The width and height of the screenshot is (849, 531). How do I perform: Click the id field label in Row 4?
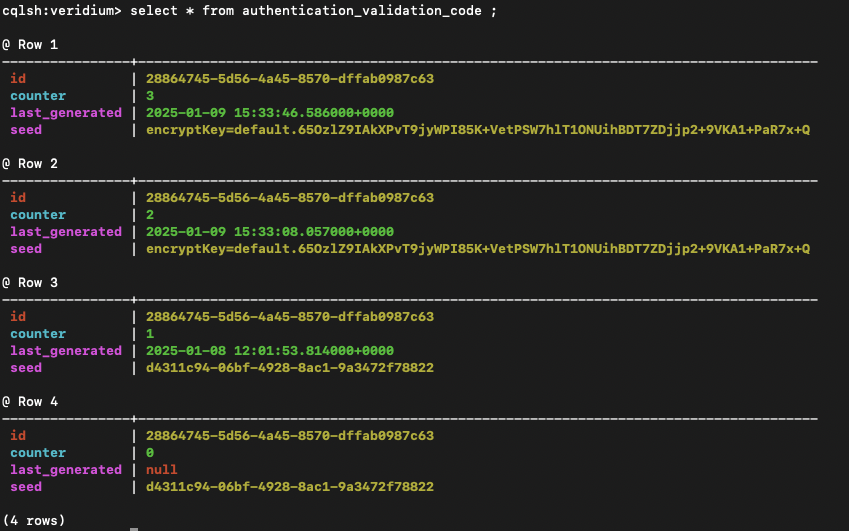(x=18, y=435)
